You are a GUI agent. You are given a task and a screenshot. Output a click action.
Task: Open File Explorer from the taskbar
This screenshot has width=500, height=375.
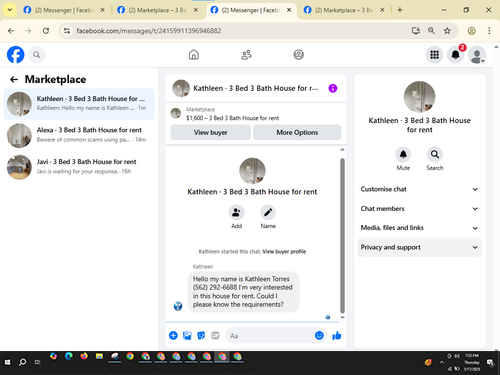(99, 357)
